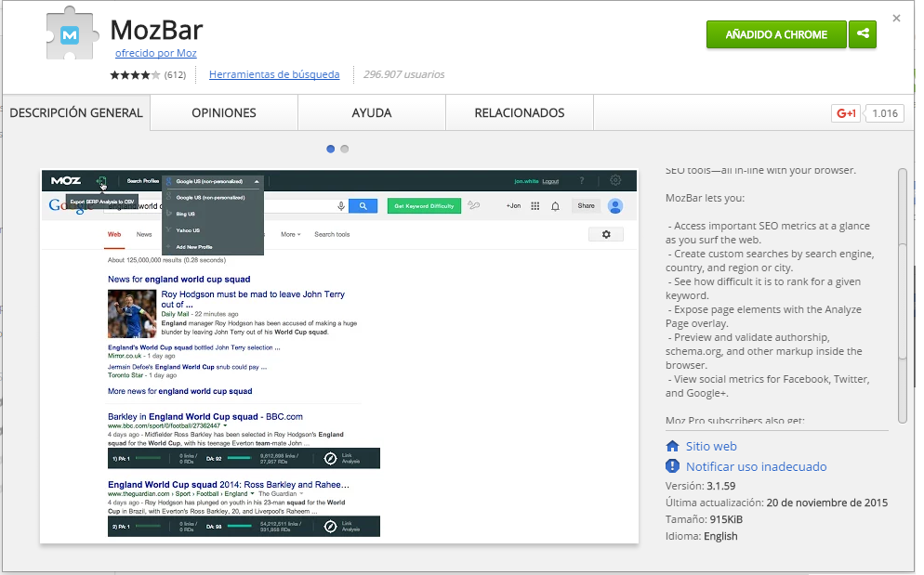Click the G+1 button
Viewport: 924px width, 575px height.
coord(846,113)
